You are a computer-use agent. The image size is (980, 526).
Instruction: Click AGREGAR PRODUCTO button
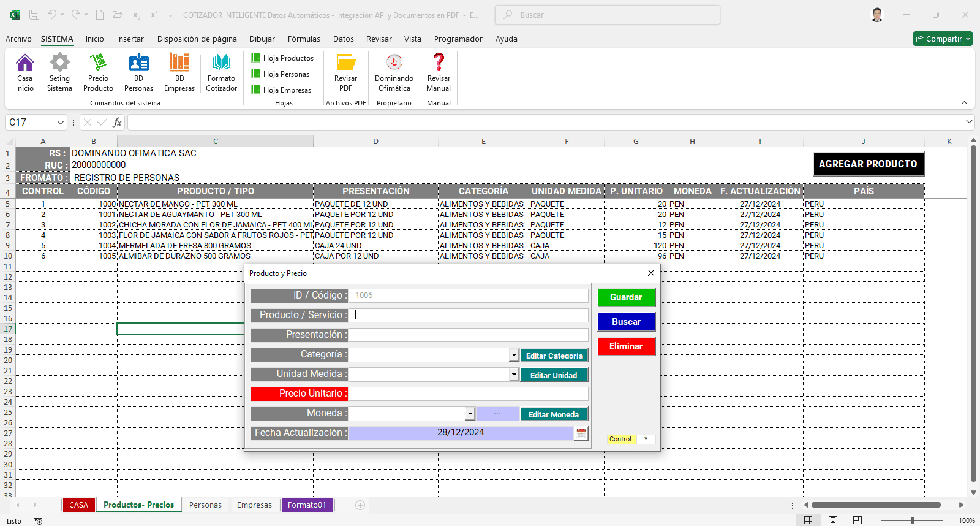869,164
